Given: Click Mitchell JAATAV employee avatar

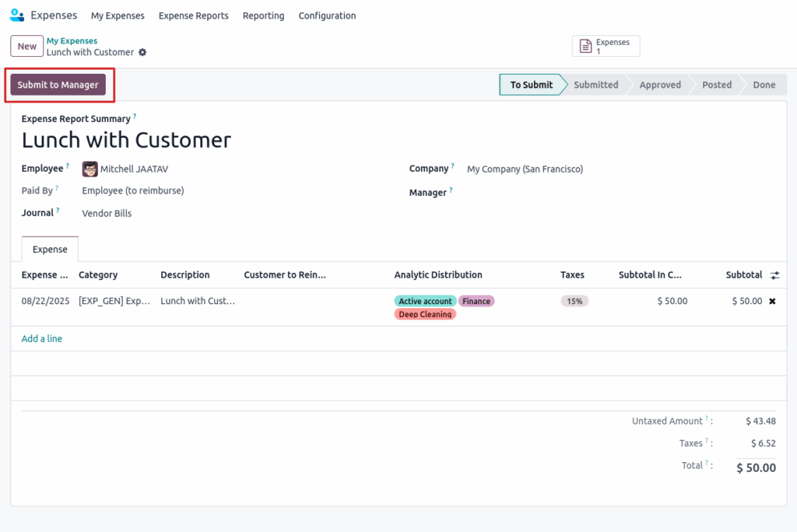Looking at the screenshot, I should 90,169.
